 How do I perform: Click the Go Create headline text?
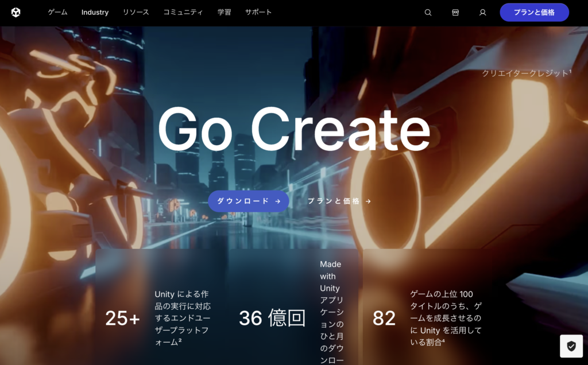point(293,130)
